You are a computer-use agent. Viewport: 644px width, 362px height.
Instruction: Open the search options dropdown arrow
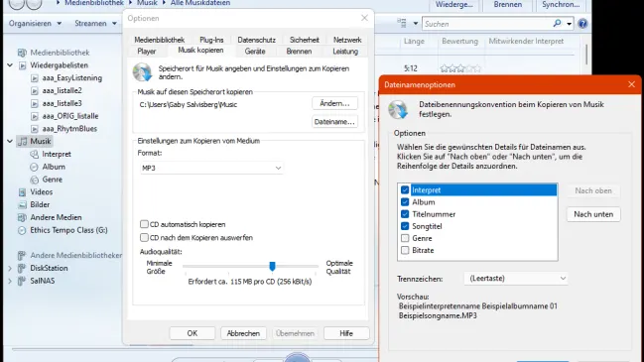569,24
